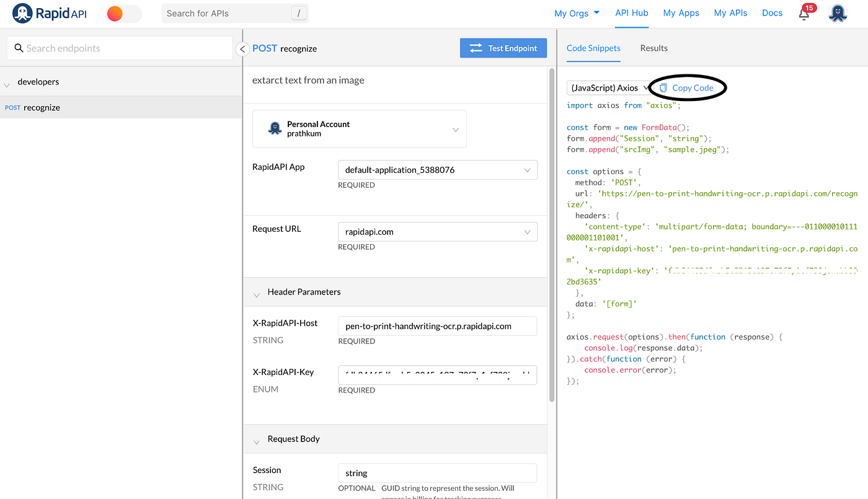
Task: Collapse the Header Parameters section
Action: click(x=257, y=294)
